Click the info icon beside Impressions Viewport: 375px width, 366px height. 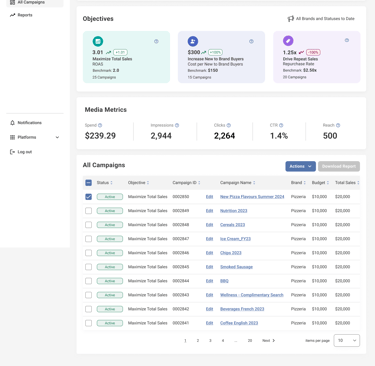tap(177, 125)
